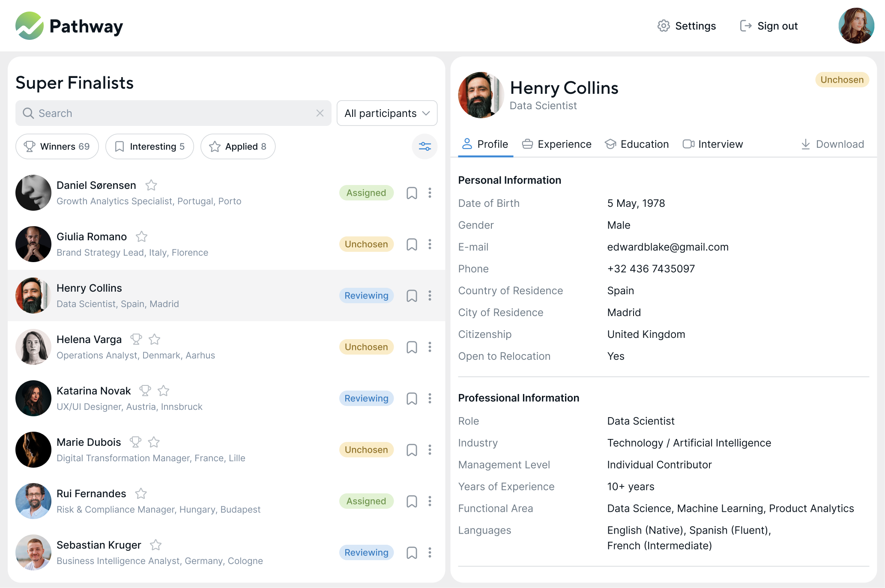Select the Interesting 5 filter

point(149,146)
